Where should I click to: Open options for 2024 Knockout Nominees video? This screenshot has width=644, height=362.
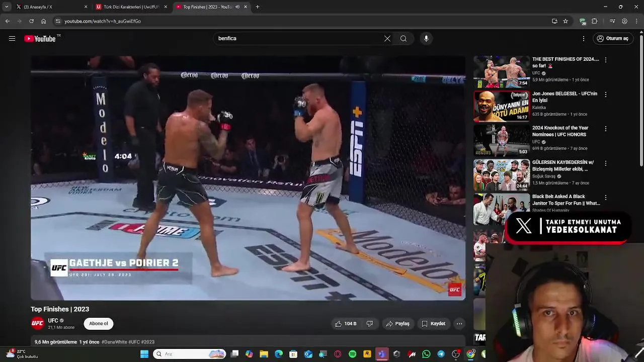(606, 129)
